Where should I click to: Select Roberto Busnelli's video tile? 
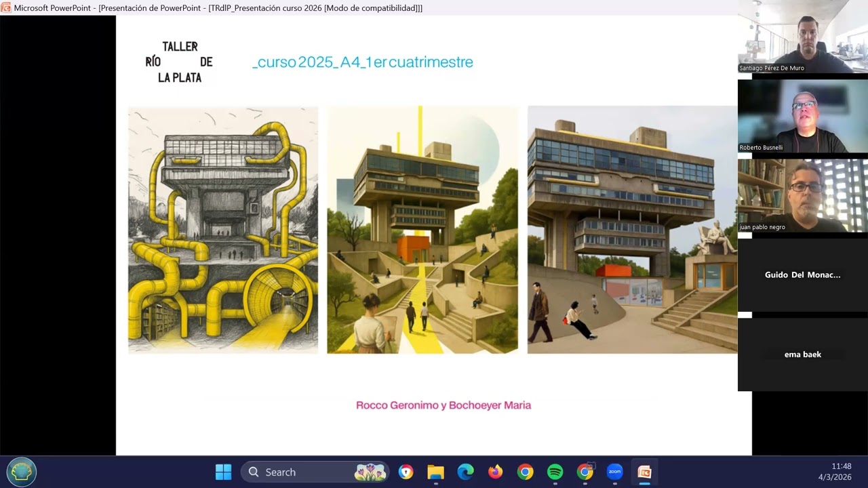pyautogui.click(x=803, y=116)
